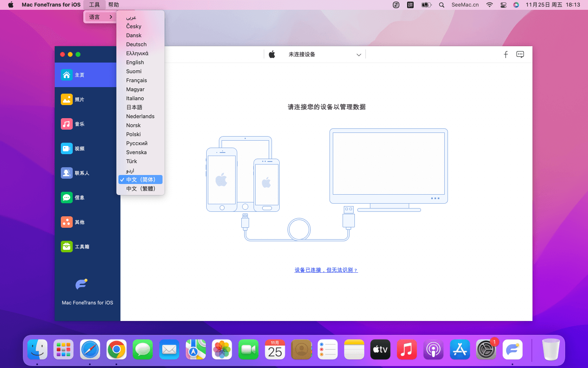Image resolution: width=588 pixels, height=368 pixels.
Task: Open the Mail app in the Dock
Action: [169, 350]
